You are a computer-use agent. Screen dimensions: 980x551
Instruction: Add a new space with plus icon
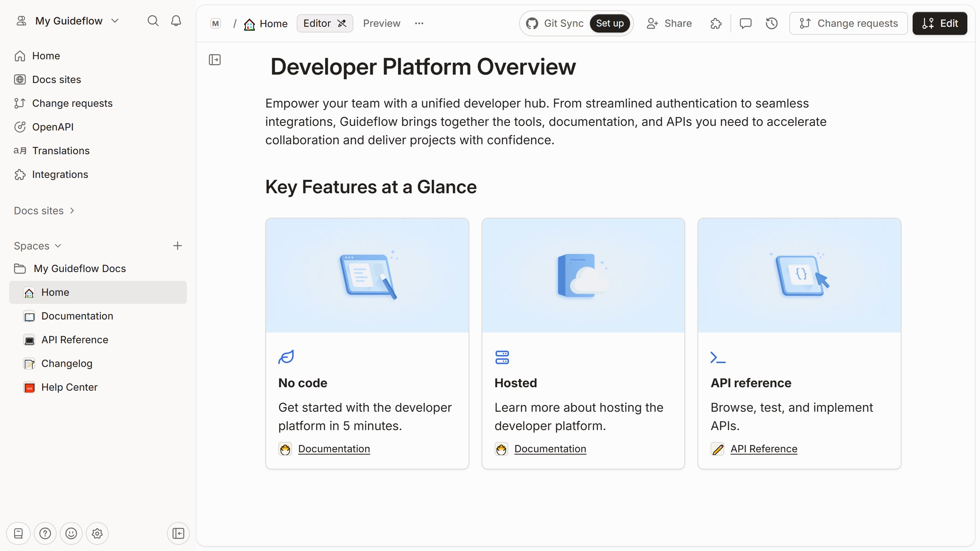click(x=177, y=246)
